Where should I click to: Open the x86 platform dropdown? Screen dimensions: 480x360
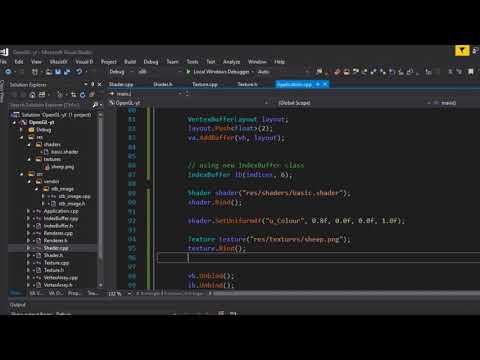point(160,72)
